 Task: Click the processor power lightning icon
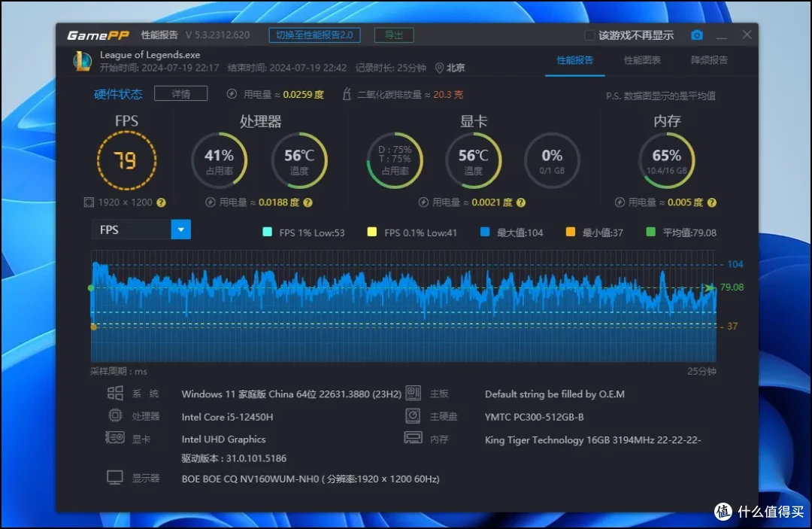211,202
